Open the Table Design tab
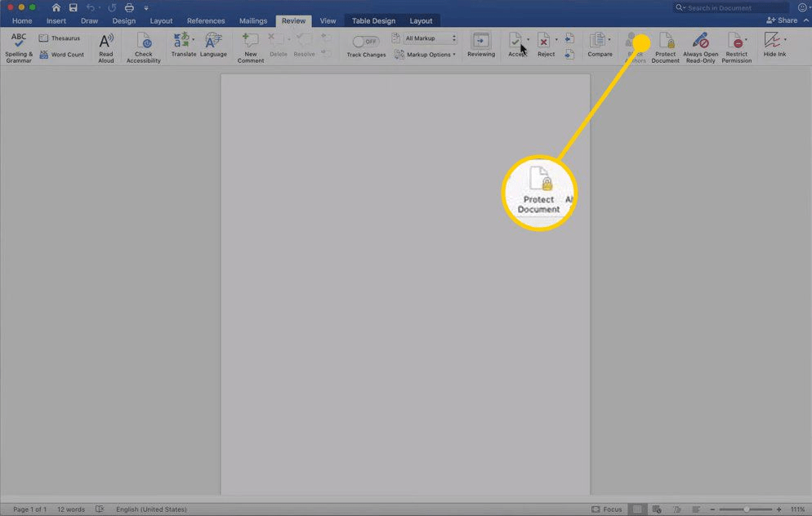This screenshot has width=812, height=516. click(373, 20)
